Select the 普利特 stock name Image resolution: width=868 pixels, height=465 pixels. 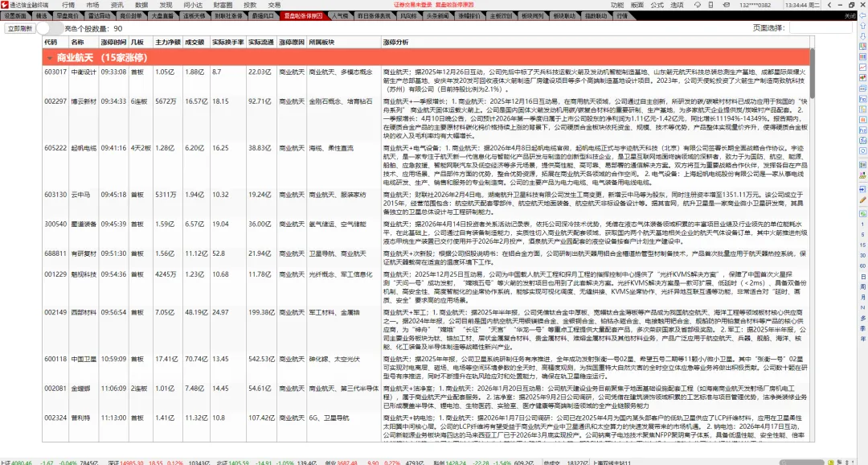(x=80, y=418)
